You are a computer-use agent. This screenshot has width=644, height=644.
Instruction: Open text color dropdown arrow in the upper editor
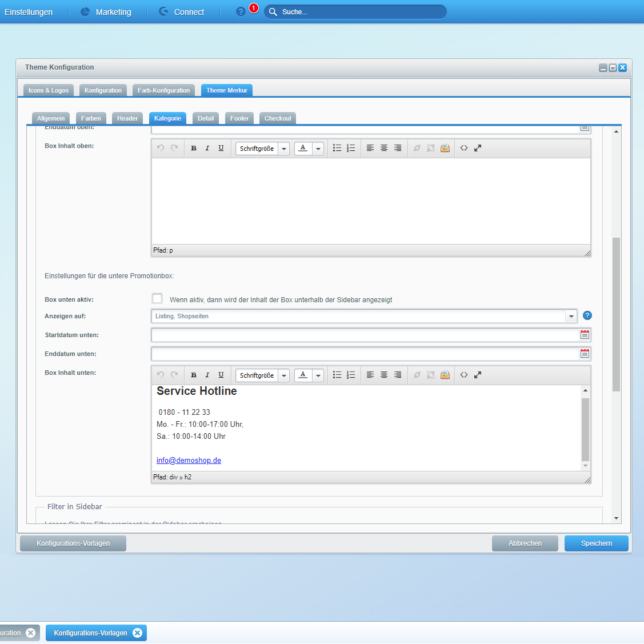point(318,149)
